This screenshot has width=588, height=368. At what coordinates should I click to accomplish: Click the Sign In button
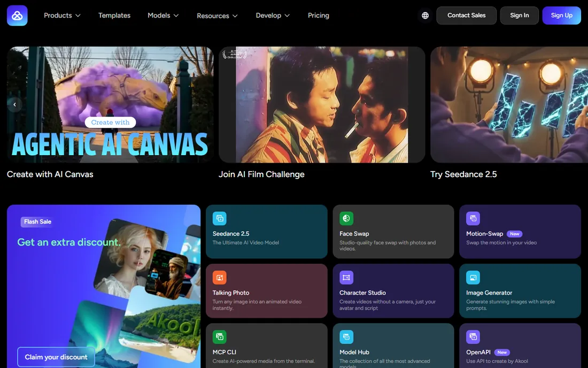pos(520,16)
